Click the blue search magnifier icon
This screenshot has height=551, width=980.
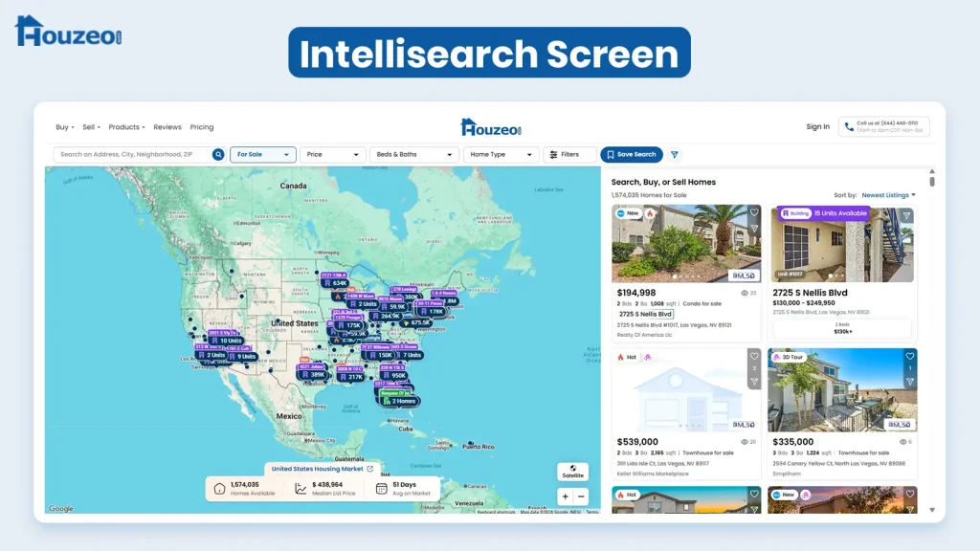coord(218,154)
